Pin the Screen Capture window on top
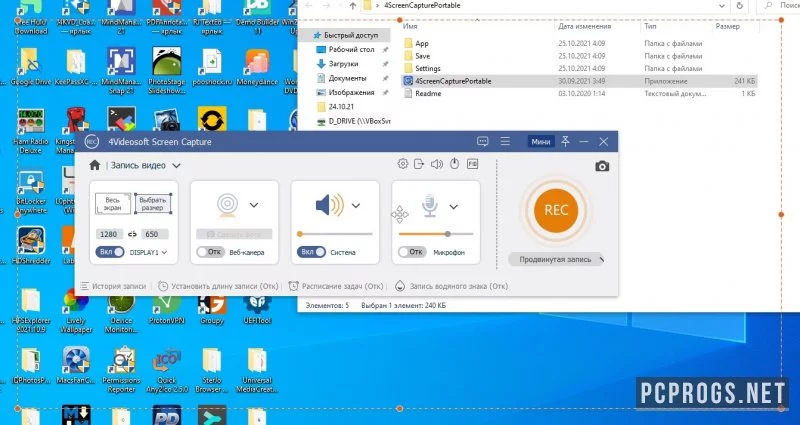Screen dimensions: 800x425 565,141
